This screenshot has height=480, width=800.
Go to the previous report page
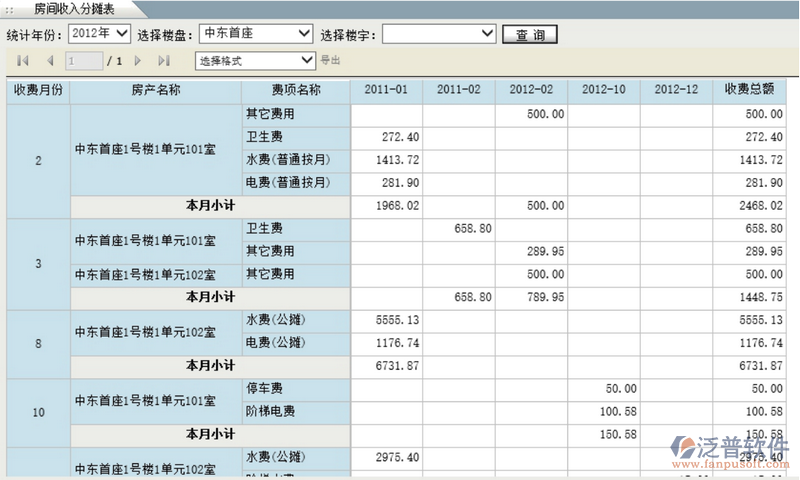pyautogui.click(x=50, y=61)
